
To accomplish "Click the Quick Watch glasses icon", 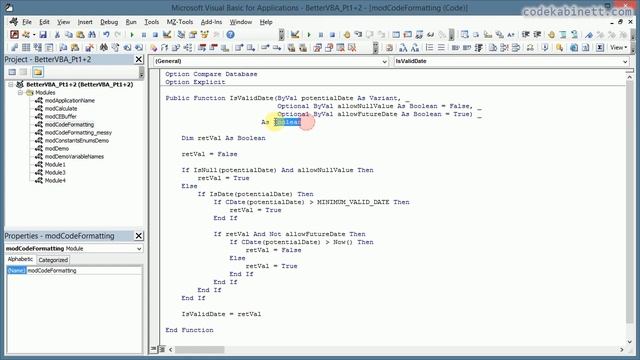I will (x=430, y=35).
